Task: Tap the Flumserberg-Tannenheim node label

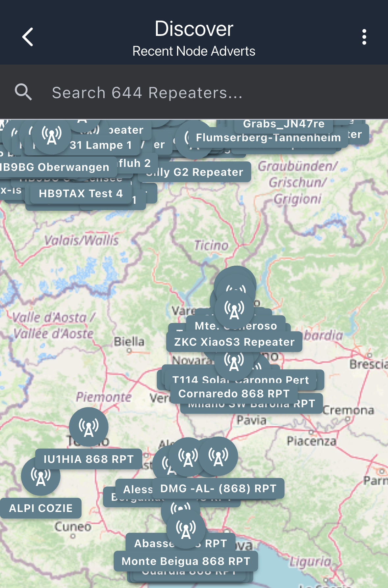Action: [x=268, y=138]
